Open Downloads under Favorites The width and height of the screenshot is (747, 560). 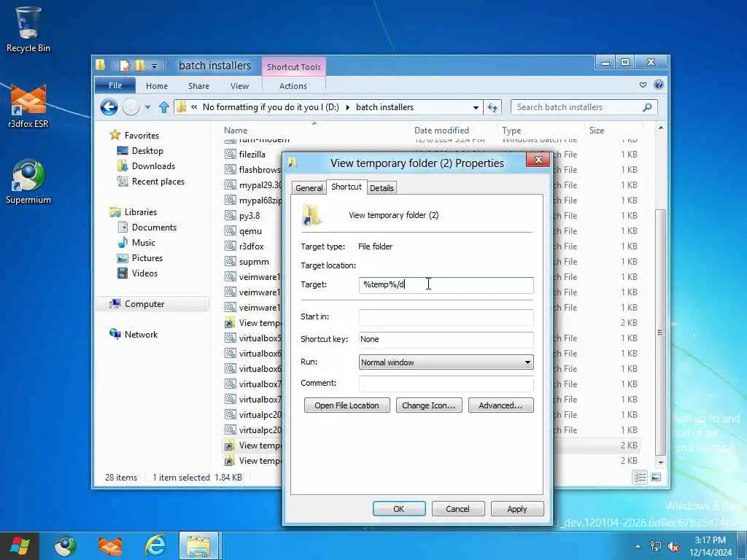pyautogui.click(x=153, y=166)
